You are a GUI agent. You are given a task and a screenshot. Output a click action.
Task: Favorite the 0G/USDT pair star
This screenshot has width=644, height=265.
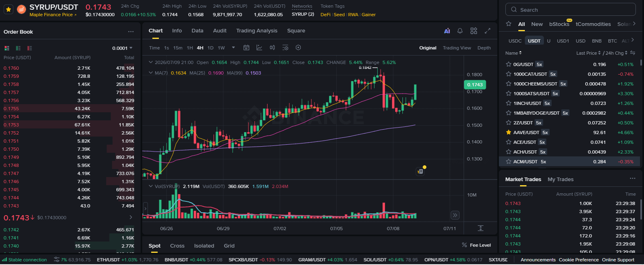pos(508,64)
